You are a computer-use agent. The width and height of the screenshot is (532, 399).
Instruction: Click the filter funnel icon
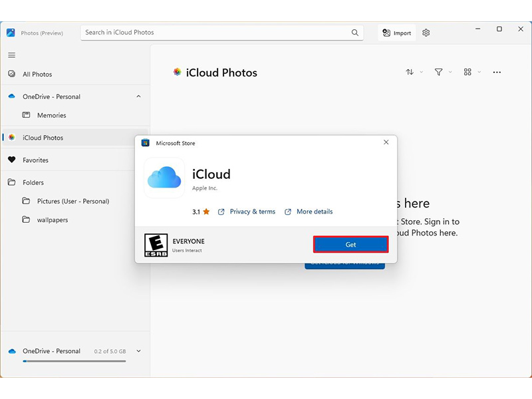pos(438,72)
